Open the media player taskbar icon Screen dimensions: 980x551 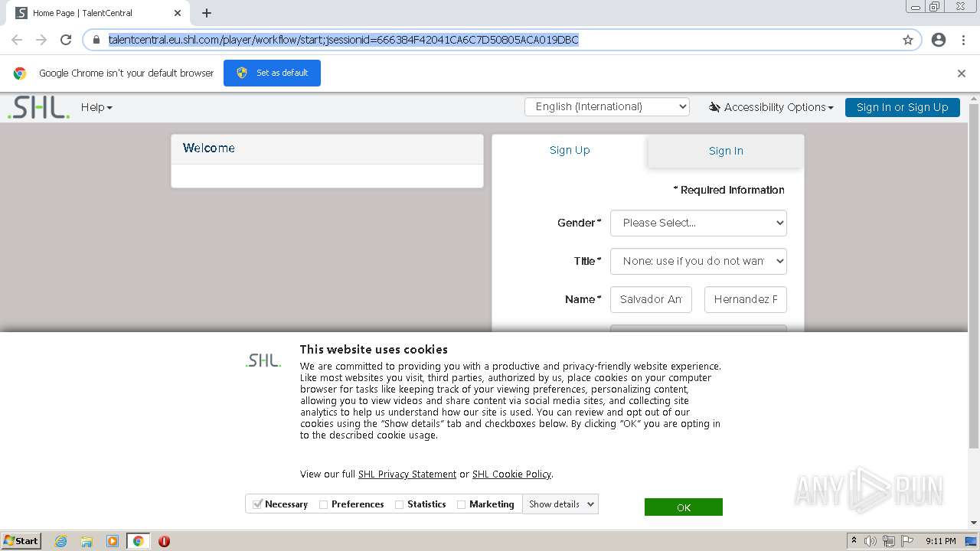click(113, 541)
